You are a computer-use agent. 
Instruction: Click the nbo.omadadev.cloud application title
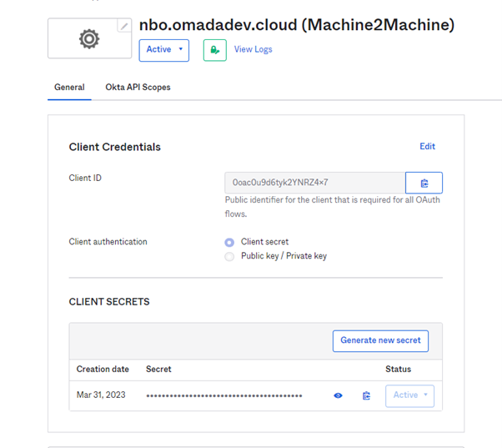pyautogui.click(x=297, y=25)
